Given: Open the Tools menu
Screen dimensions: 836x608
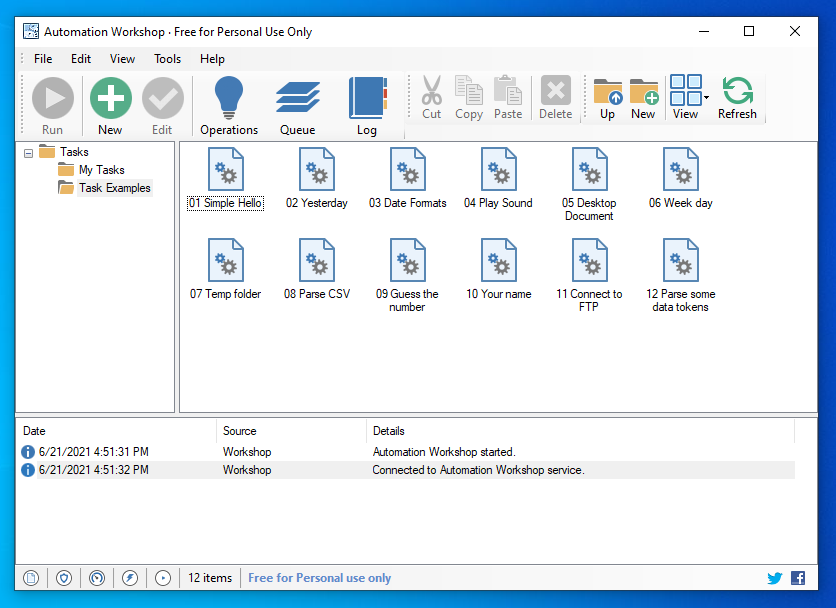Looking at the screenshot, I should coord(167,59).
